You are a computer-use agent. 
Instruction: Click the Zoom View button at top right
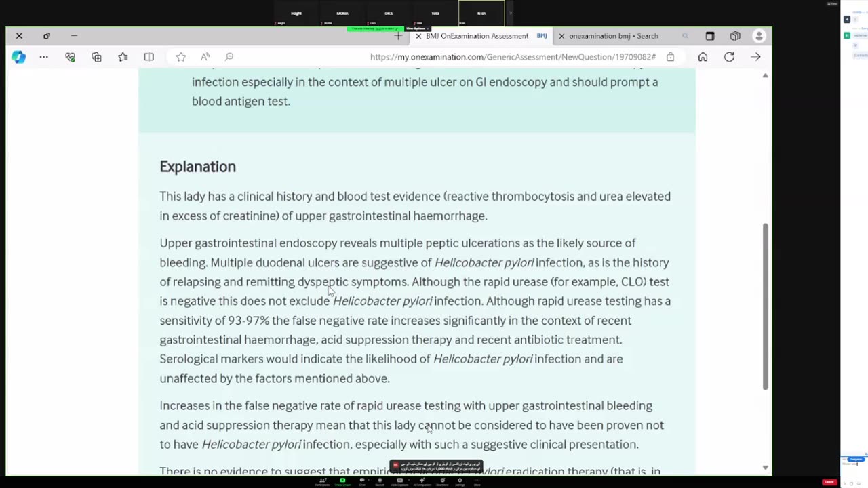(x=833, y=4)
